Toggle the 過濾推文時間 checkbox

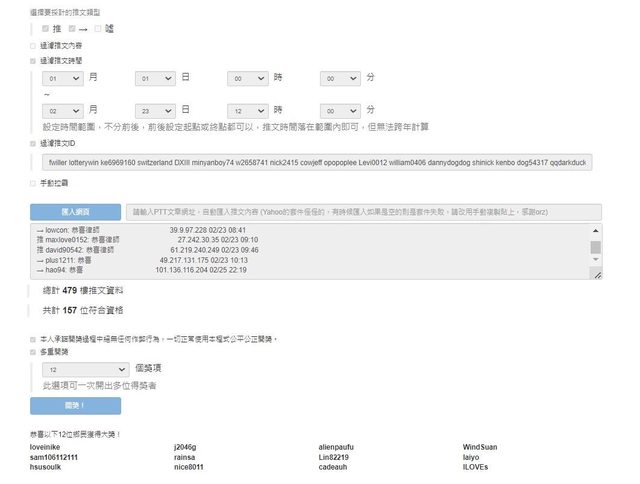(x=32, y=61)
